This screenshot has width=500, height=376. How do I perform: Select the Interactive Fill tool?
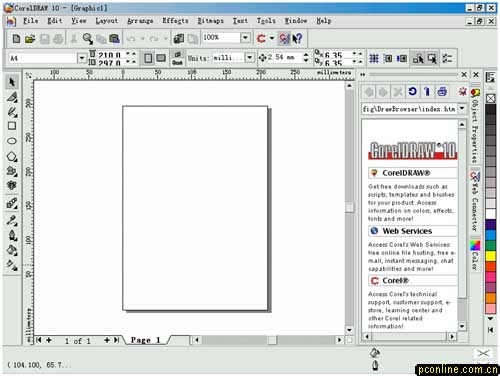coord(12,265)
